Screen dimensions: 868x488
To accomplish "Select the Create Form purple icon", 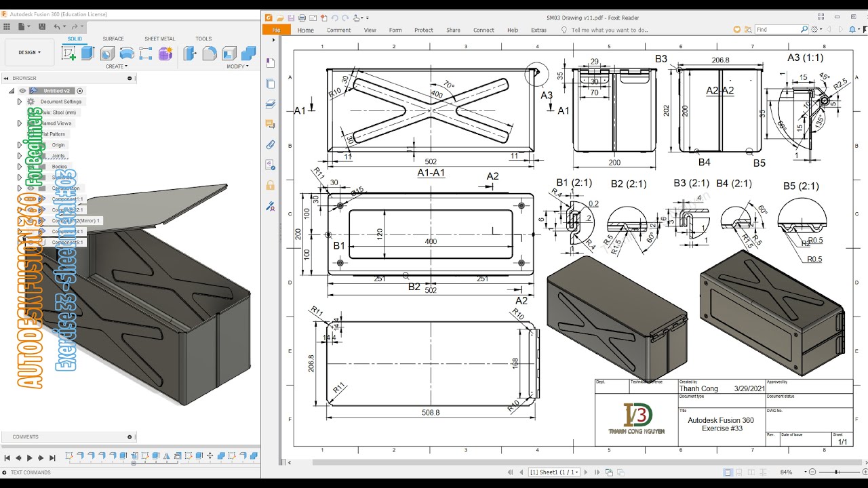I will (165, 54).
